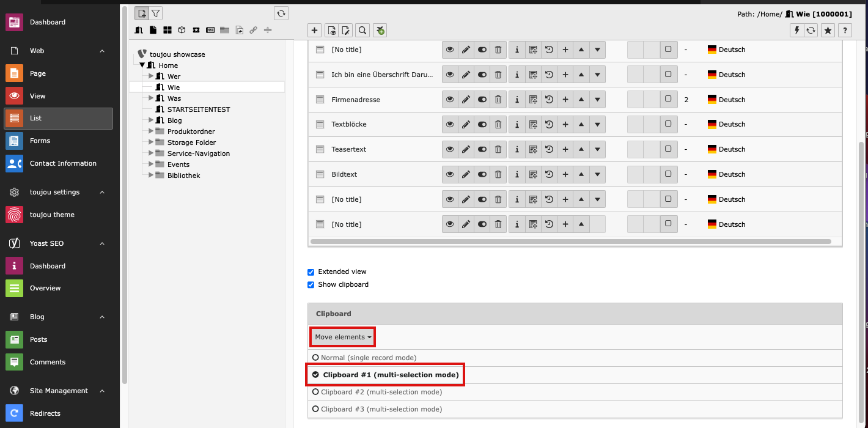Show history for the Bildtext record

[549, 175]
